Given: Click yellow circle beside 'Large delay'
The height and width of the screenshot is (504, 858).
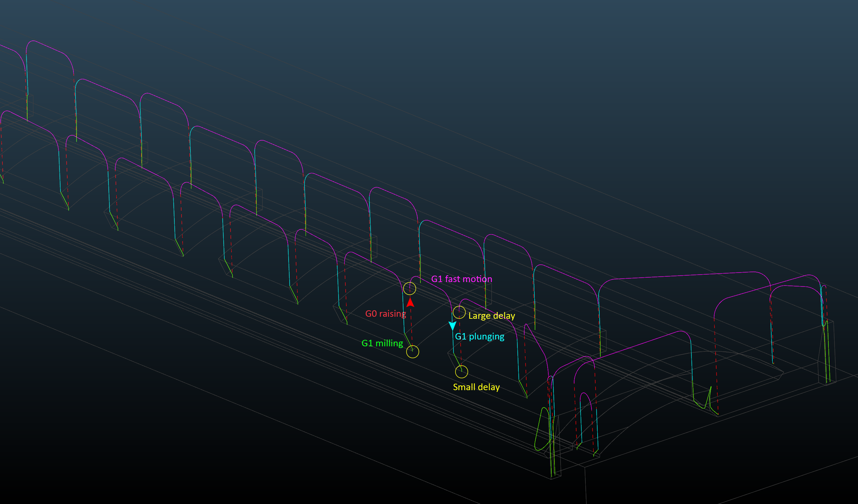Looking at the screenshot, I should pos(459,312).
